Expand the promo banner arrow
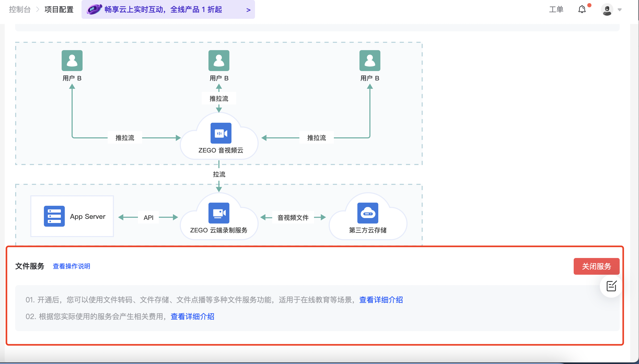This screenshot has height=364, width=639. pyautogui.click(x=248, y=10)
